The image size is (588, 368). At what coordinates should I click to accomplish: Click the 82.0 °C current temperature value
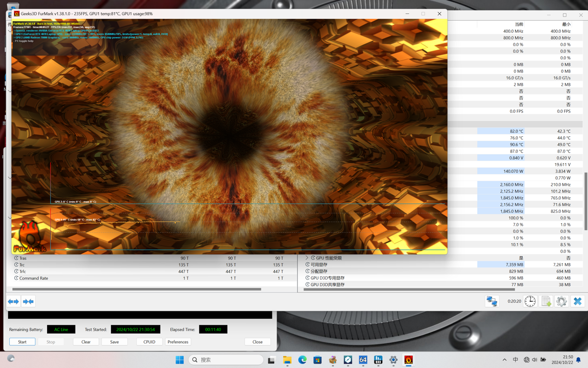516,131
